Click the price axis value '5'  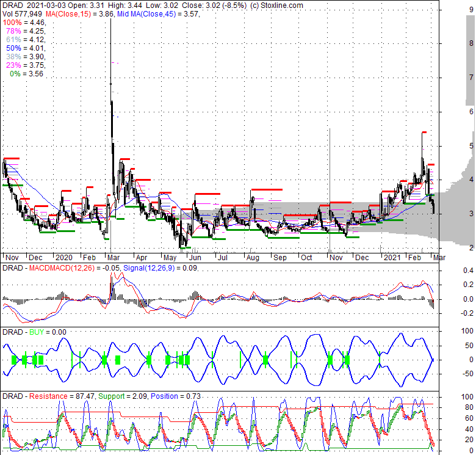click(x=471, y=146)
